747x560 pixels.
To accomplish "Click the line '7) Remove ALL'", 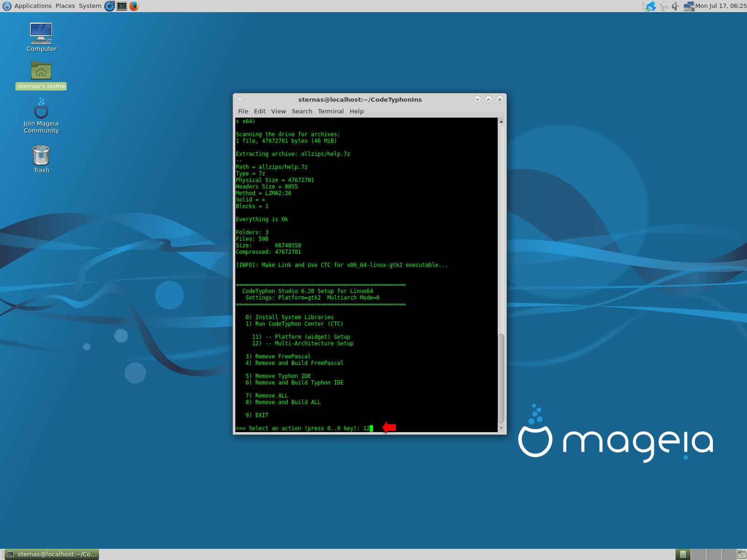I will (x=267, y=396).
